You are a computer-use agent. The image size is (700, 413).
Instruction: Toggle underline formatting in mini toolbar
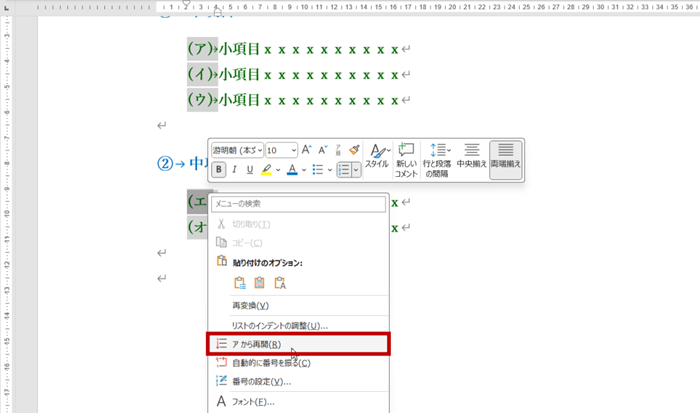coord(250,170)
